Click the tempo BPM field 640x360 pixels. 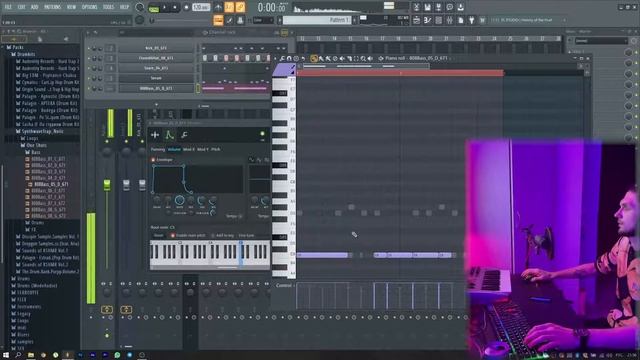201,7
